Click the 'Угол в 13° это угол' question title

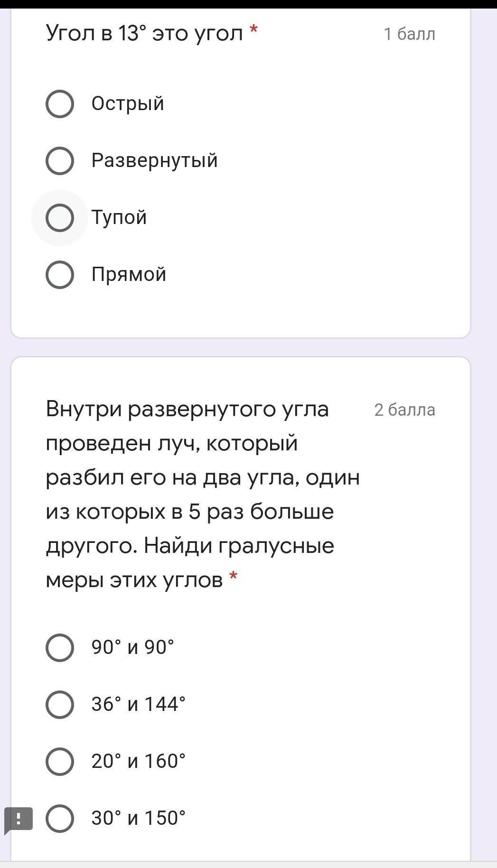(144, 33)
